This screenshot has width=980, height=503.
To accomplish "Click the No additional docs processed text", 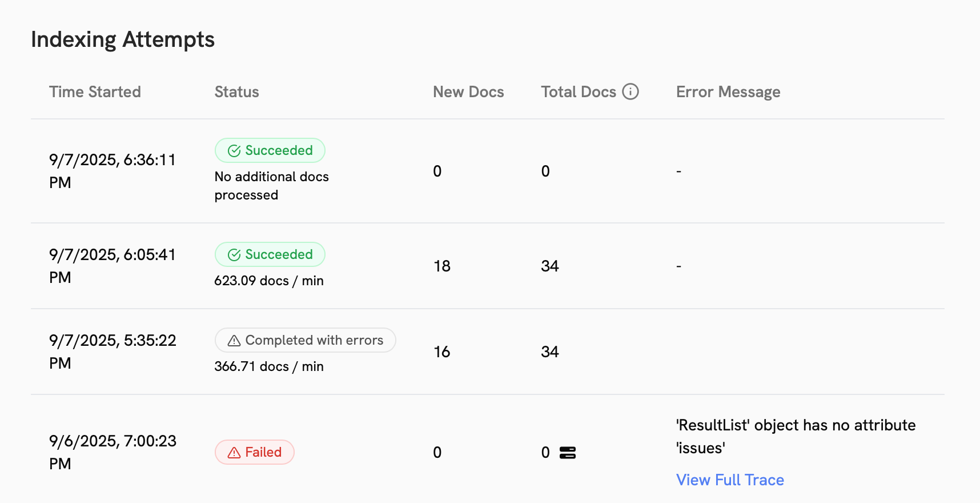I will [x=271, y=185].
